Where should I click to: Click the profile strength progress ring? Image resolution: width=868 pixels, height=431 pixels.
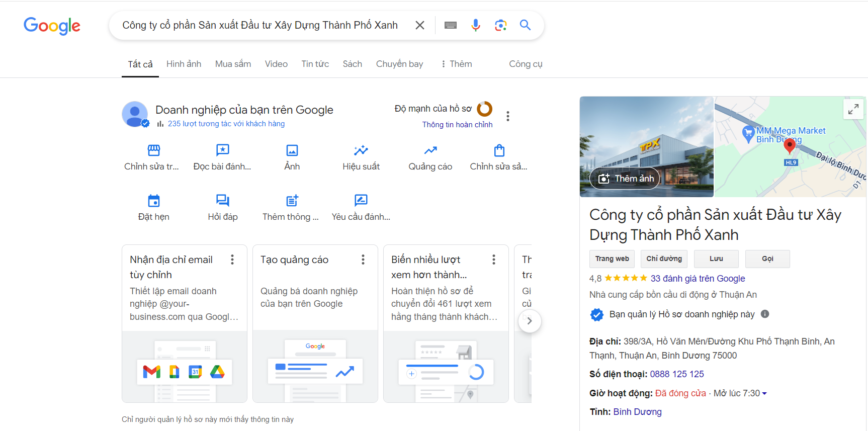tap(484, 109)
